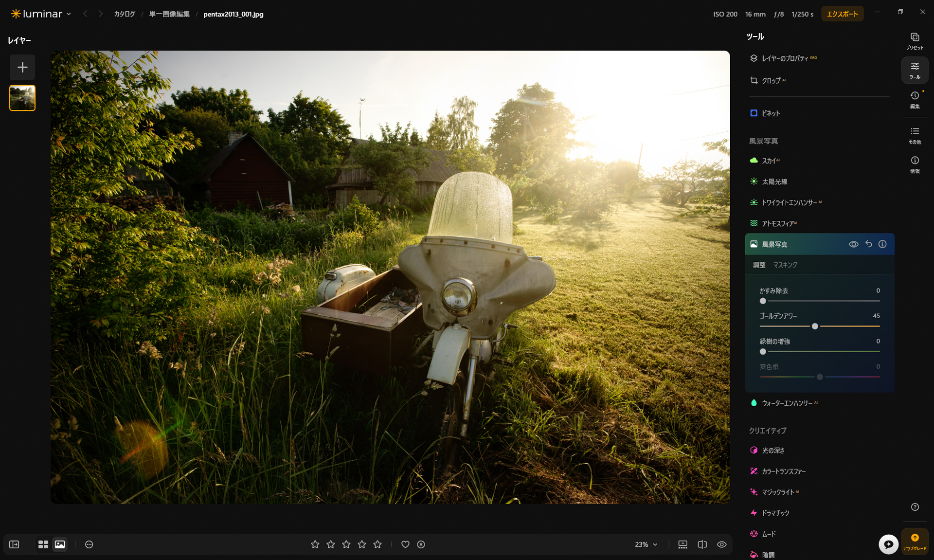Viewport: 934px width, 560px height.
Task: Select the layer thumbnail in レイヤー panel
Action: (x=22, y=98)
